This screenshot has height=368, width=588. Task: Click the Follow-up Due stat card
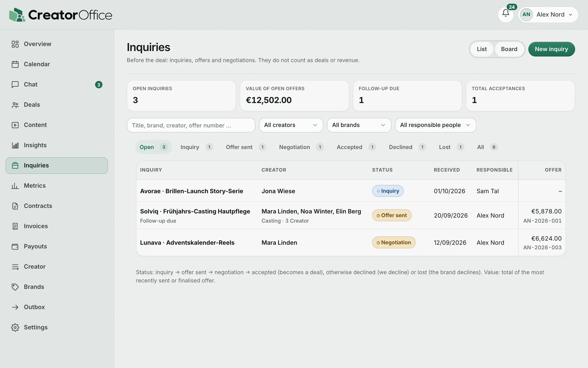click(407, 96)
